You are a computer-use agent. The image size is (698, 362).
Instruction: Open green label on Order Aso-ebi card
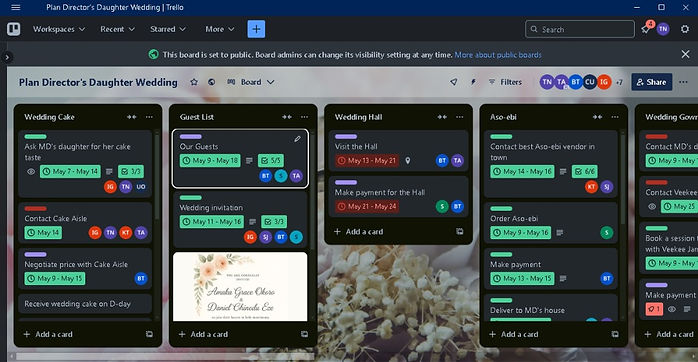point(501,208)
